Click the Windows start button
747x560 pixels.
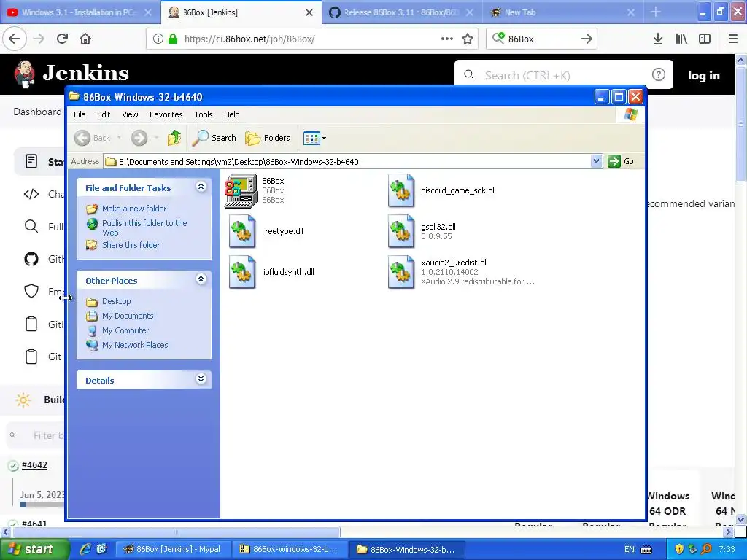34,549
